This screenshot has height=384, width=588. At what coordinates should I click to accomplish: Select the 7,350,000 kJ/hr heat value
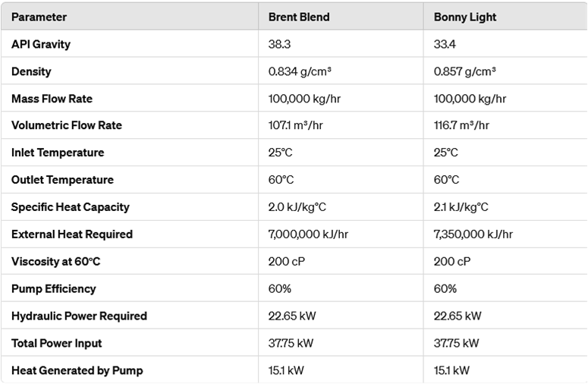coord(473,234)
